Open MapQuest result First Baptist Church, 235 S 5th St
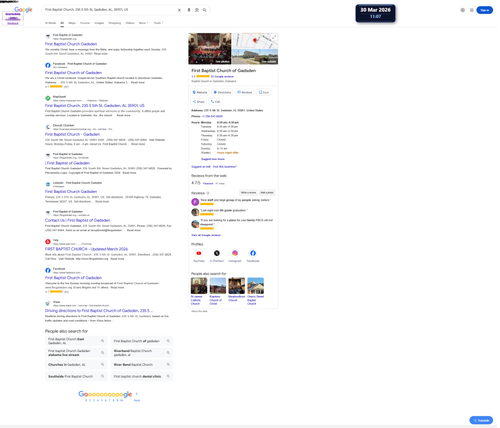 tap(95, 106)
